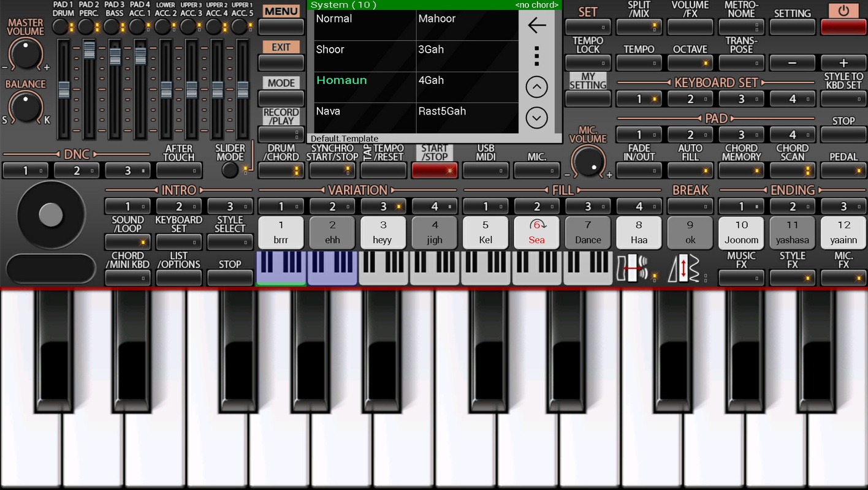Screen dimensions: 868x490
Task: Tap the back arrow in display panel
Action: pyautogui.click(x=536, y=25)
